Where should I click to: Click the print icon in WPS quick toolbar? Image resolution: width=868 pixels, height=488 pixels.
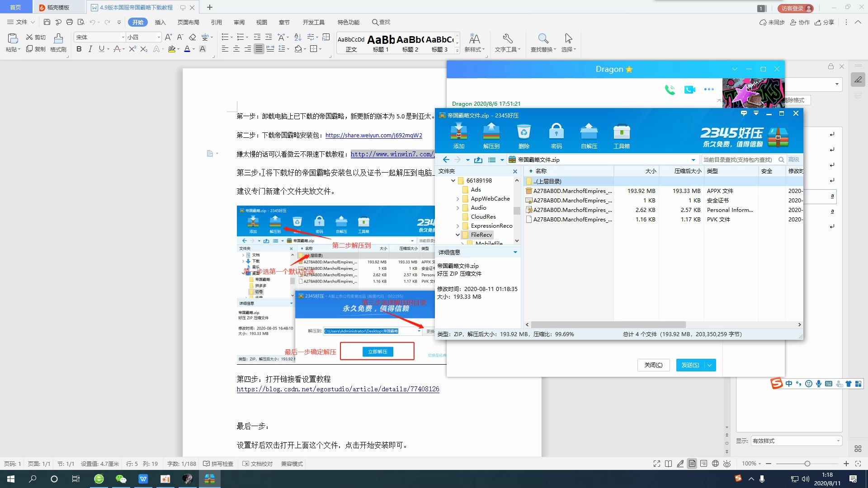tap(70, 22)
